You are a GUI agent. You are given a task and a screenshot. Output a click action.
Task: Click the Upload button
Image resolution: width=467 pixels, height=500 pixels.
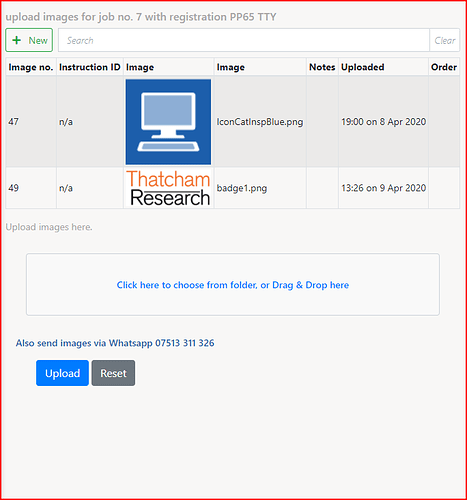[x=62, y=373]
